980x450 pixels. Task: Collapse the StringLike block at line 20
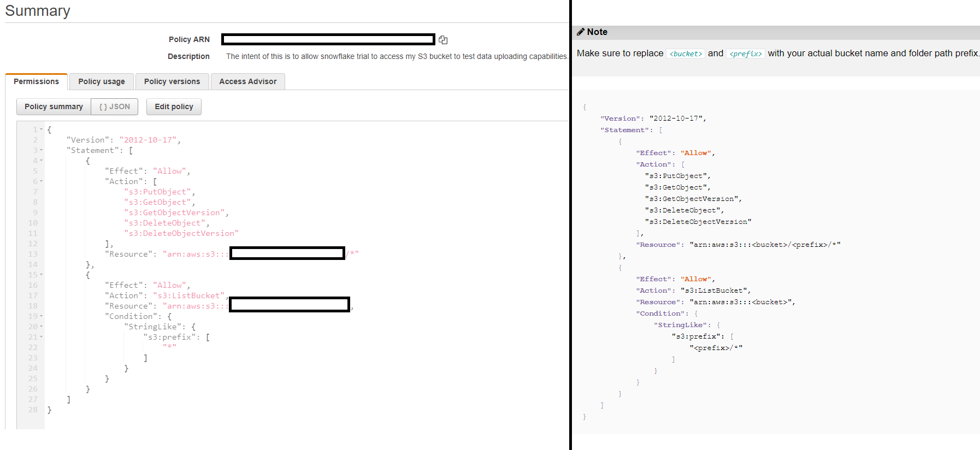point(42,327)
